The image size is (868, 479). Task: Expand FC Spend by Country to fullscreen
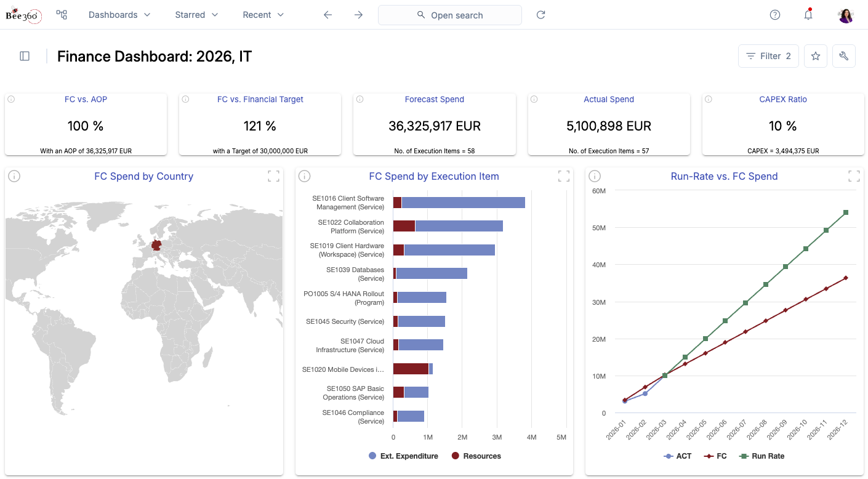click(273, 177)
